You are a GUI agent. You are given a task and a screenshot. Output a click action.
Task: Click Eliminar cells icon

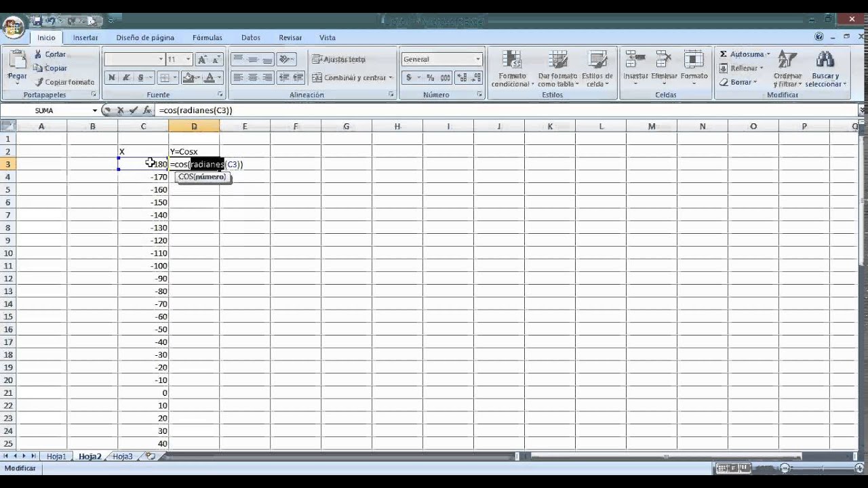coord(664,60)
